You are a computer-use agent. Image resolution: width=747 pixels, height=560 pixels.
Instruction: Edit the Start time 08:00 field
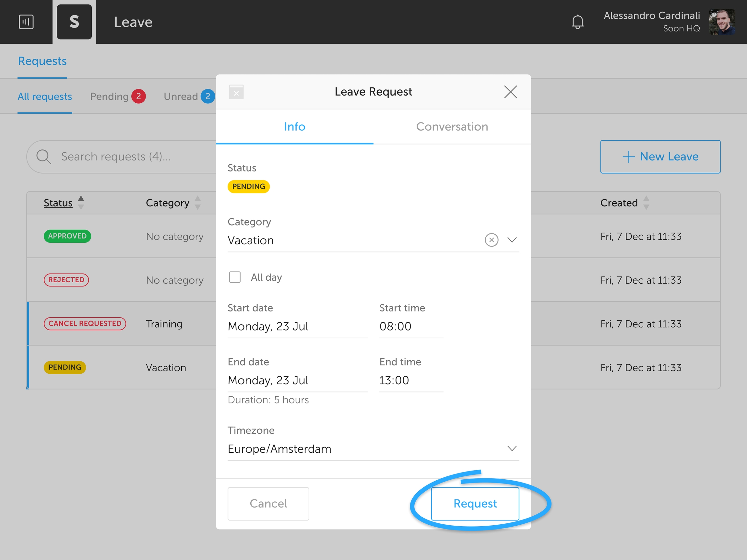(411, 326)
